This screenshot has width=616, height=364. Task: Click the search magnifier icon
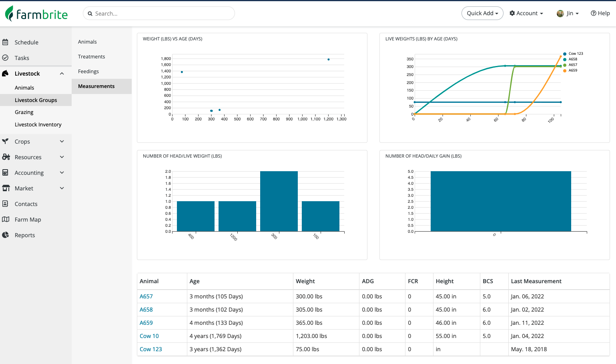pyautogui.click(x=90, y=14)
